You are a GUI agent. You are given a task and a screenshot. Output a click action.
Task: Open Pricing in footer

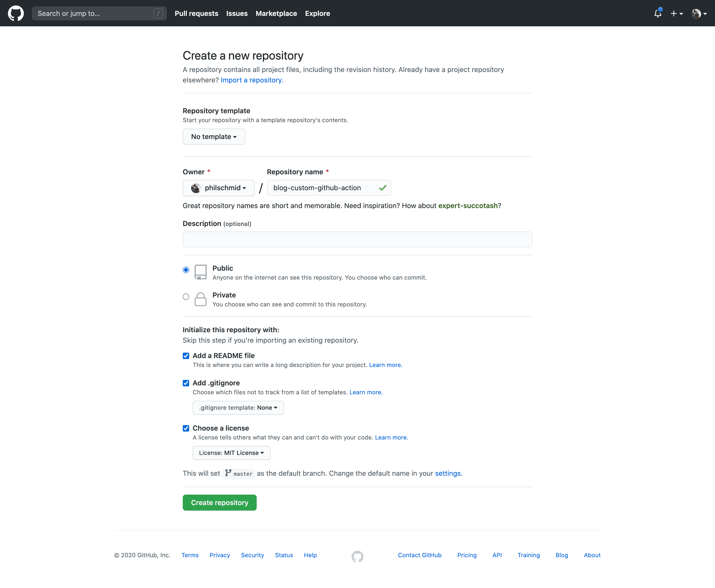[x=467, y=555]
